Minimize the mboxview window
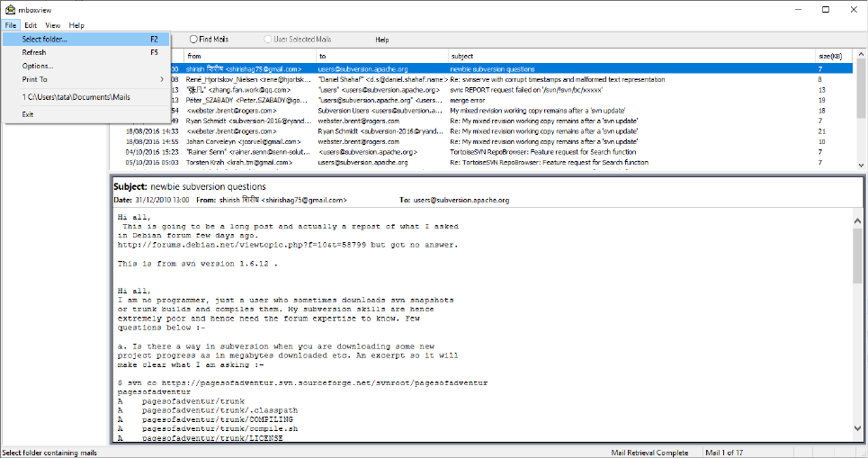This screenshot has height=458, width=868. [x=799, y=9]
